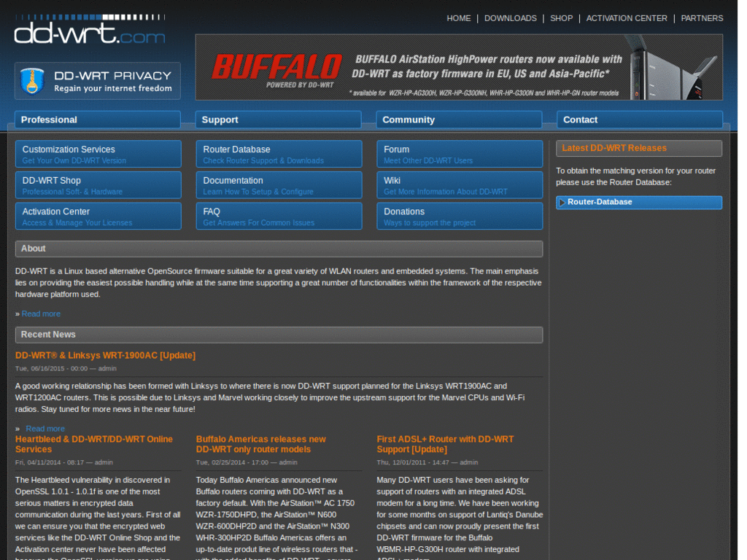747x560 pixels.
Task: Open the Router Database button under Support
Action: pyautogui.click(x=279, y=154)
